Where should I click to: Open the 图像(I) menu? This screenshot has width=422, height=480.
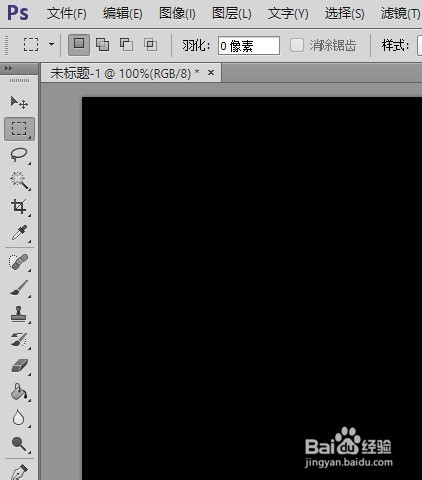point(177,14)
